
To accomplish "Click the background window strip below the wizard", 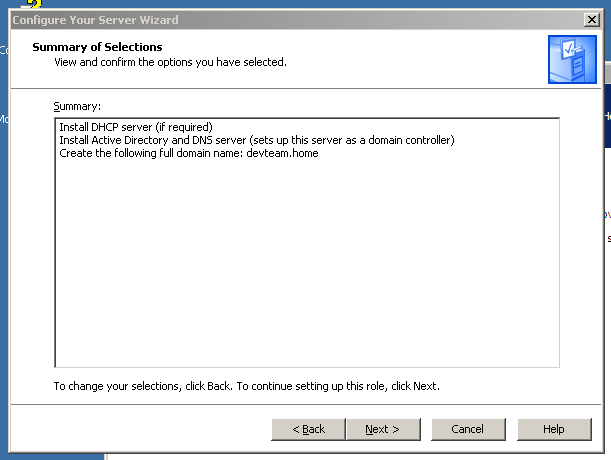I will pyautogui.click(x=350, y=453).
